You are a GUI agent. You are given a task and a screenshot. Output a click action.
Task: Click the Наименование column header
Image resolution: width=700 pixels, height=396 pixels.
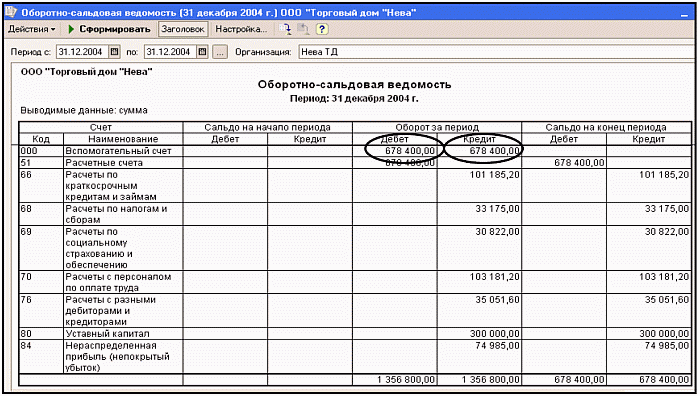(123, 139)
